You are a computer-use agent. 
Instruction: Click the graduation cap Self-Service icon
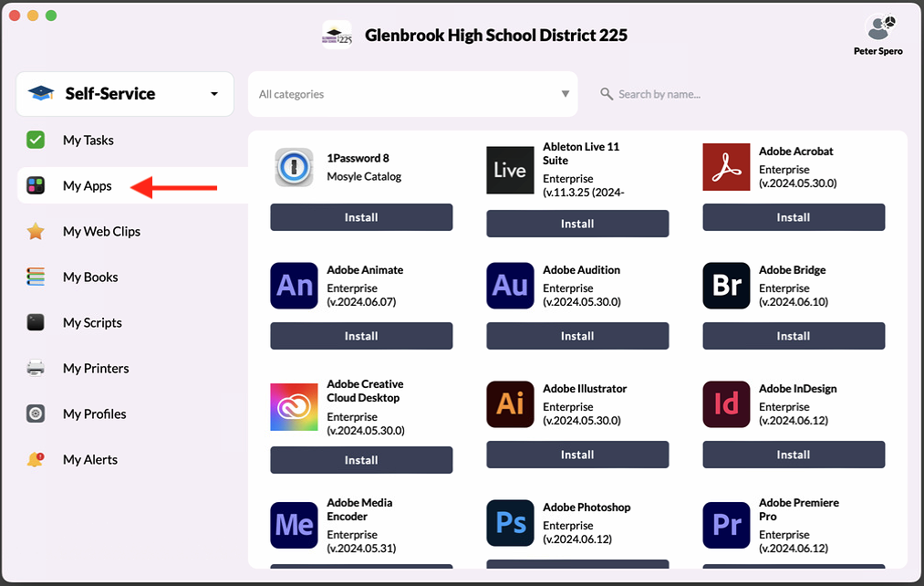tap(41, 93)
